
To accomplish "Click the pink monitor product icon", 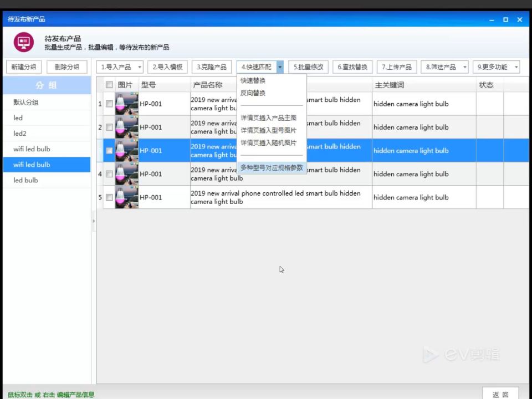I will (24, 43).
